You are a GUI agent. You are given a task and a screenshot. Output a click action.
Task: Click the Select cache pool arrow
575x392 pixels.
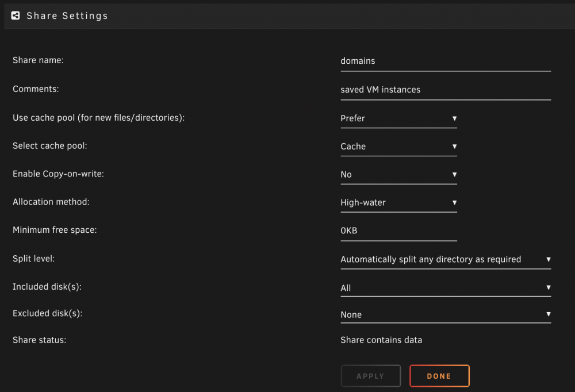(454, 147)
